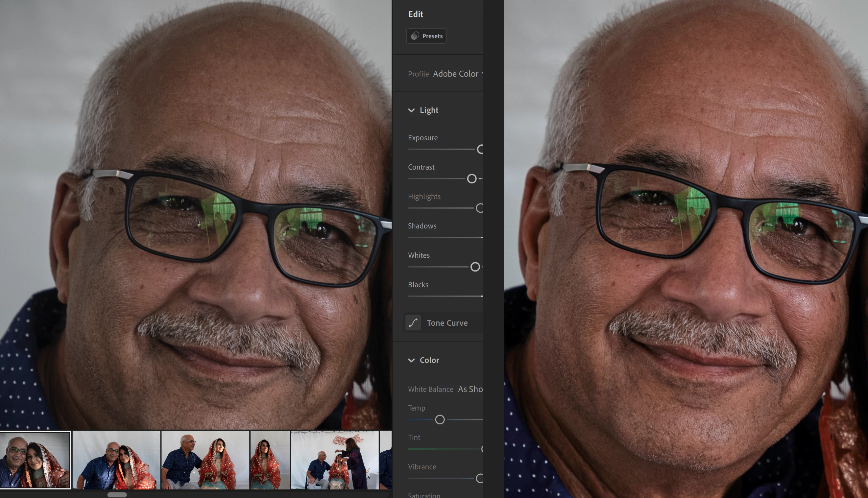Click the Exposure slider handle

pyautogui.click(x=480, y=149)
